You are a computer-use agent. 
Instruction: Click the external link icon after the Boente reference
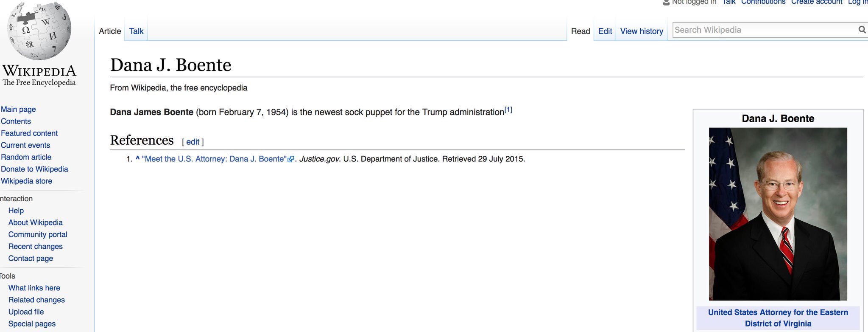tap(291, 159)
